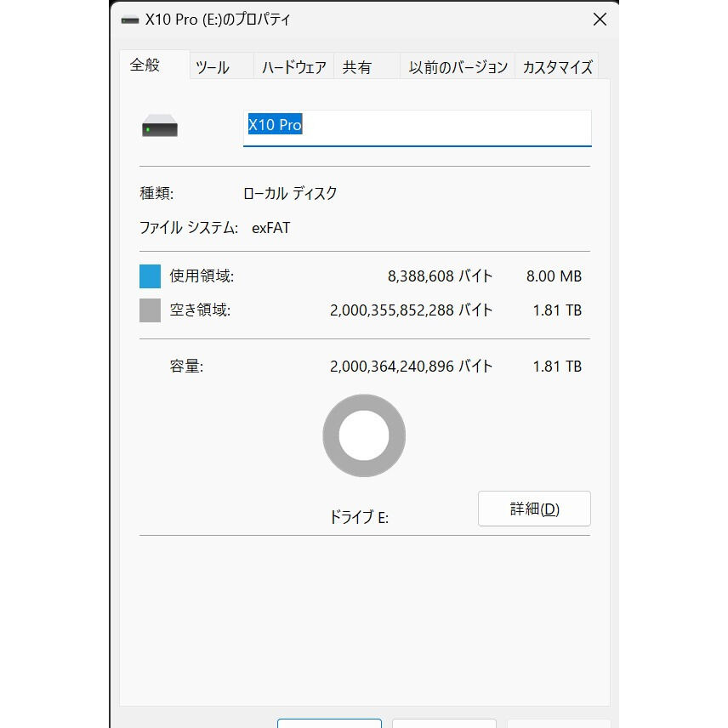Click the exFAT file system value

(x=270, y=228)
